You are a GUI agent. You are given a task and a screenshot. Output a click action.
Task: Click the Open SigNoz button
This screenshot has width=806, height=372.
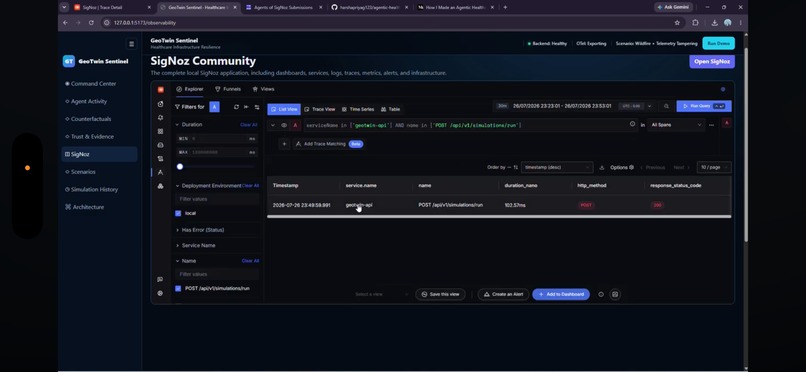(x=712, y=62)
